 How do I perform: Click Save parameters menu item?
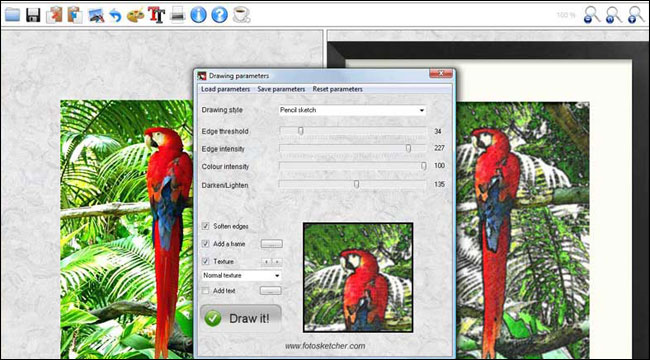[281, 89]
